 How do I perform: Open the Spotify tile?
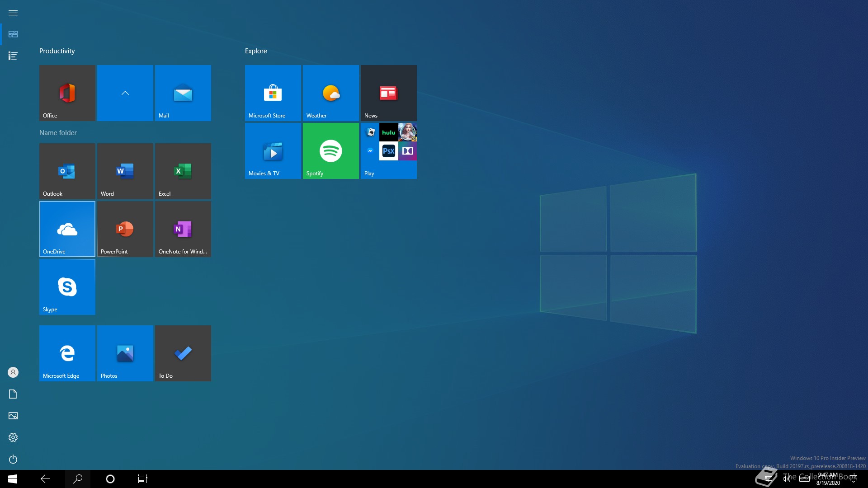330,151
